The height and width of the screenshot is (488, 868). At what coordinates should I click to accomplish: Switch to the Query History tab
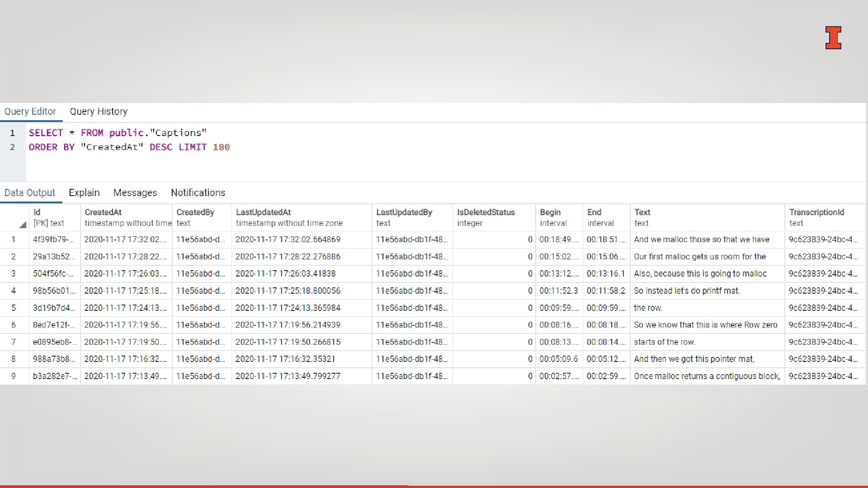(98, 112)
